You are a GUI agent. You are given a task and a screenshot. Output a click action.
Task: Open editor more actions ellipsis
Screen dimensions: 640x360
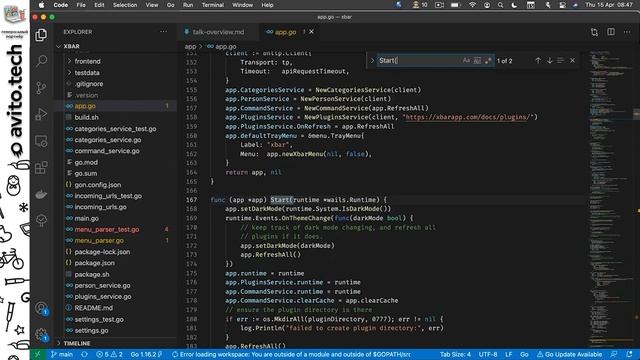tap(627, 32)
